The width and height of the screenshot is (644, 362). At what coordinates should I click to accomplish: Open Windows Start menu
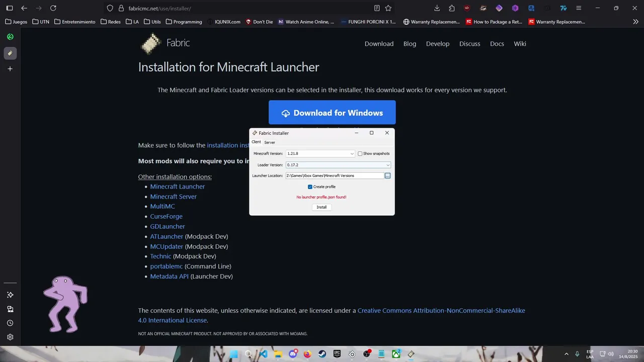tap(234, 354)
